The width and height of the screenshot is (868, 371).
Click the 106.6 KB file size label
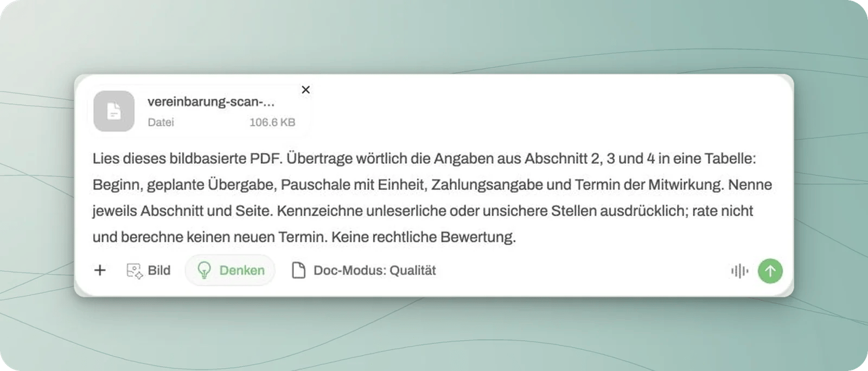pos(272,123)
